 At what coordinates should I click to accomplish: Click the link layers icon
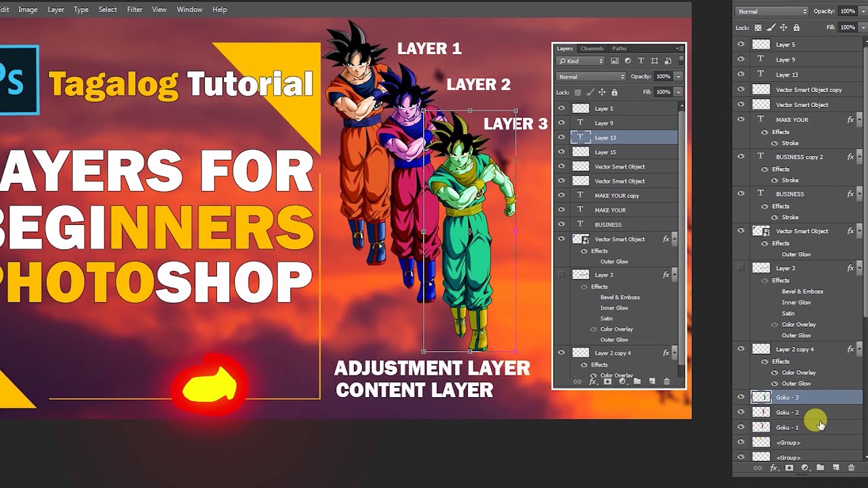758,468
